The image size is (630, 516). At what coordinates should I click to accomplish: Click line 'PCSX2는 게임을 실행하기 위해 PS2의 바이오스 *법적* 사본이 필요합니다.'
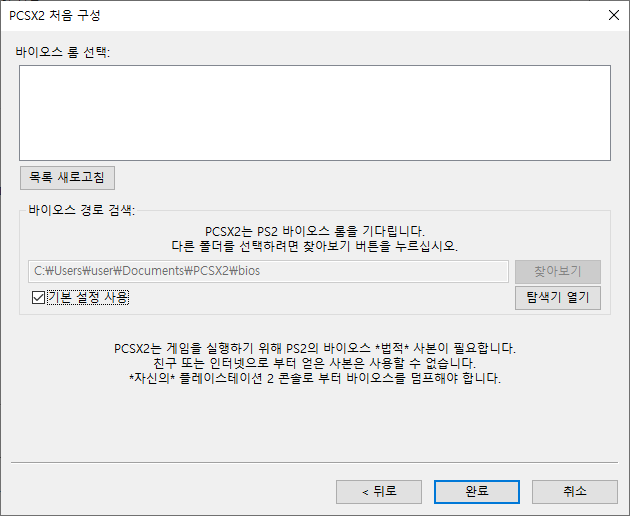pyautogui.click(x=315, y=348)
